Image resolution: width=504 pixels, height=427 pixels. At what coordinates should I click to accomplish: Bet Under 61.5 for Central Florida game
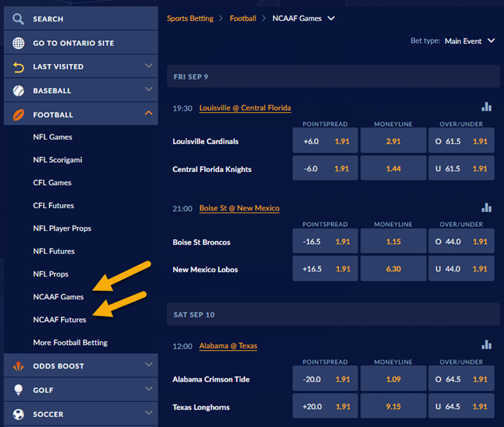pos(462,168)
